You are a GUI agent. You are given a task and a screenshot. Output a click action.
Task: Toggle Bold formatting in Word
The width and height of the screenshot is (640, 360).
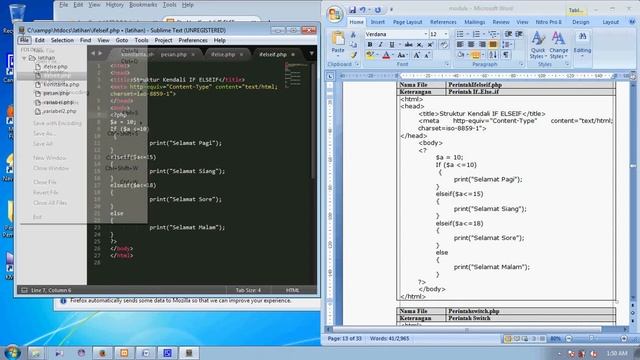point(370,44)
